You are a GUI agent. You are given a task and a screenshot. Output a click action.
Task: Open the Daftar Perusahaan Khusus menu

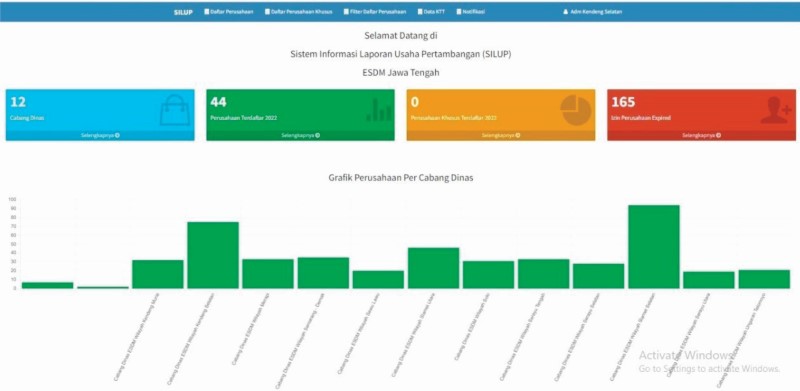click(298, 12)
